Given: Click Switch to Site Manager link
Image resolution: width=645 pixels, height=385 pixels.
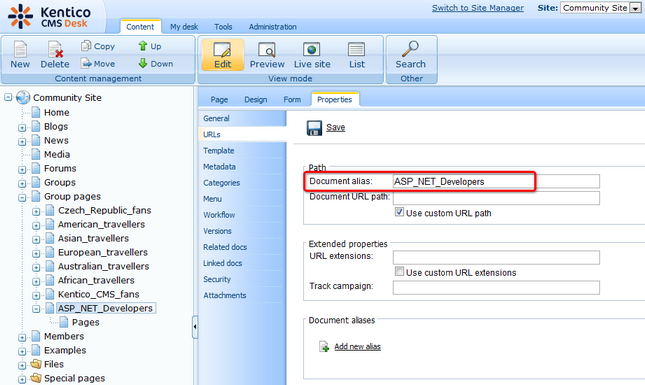Looking at the screenshot, I should [478, 8].
